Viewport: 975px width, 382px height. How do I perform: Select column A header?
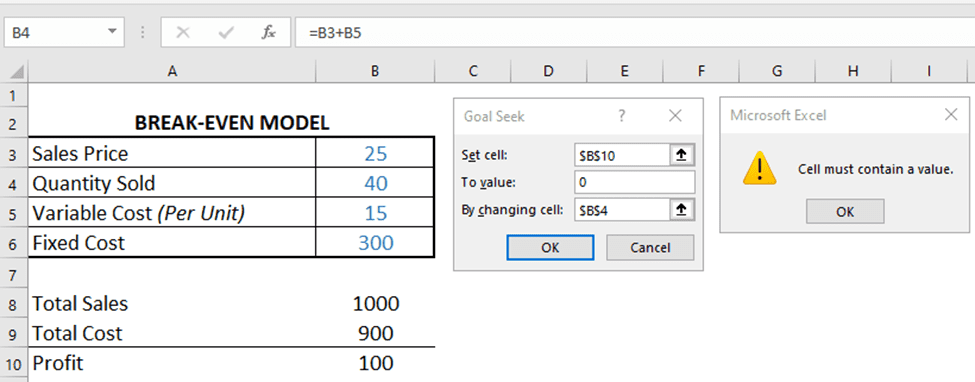(x=172, y=72)
